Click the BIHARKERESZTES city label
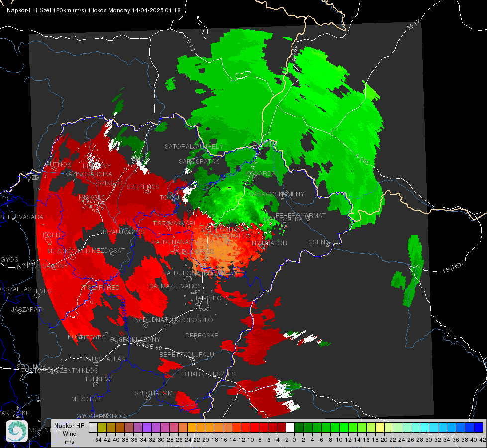 (x=209, y=374)
